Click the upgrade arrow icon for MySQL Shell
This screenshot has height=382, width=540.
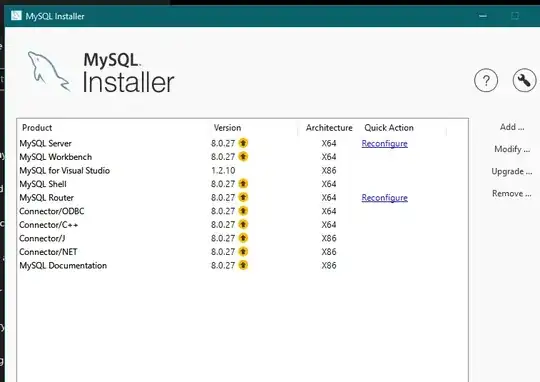pos(243,184)
